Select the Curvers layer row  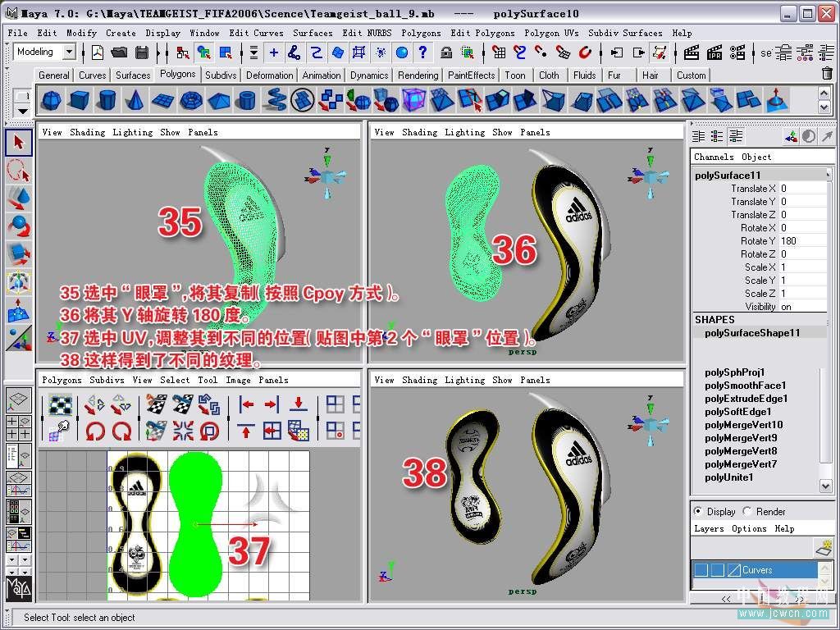(x=755, y=570)
